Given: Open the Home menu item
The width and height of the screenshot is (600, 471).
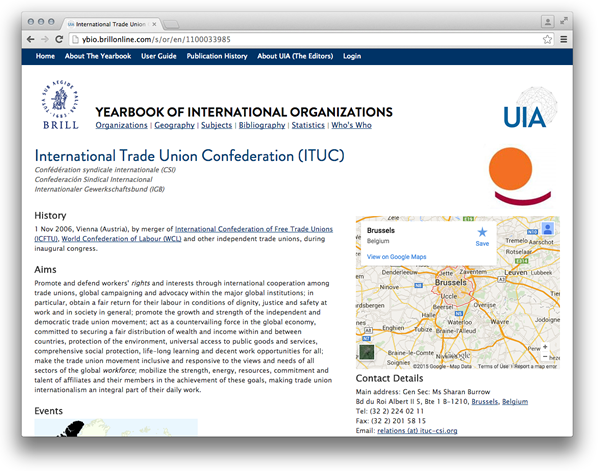Looking at the screenshot, I should pos(45,56).
